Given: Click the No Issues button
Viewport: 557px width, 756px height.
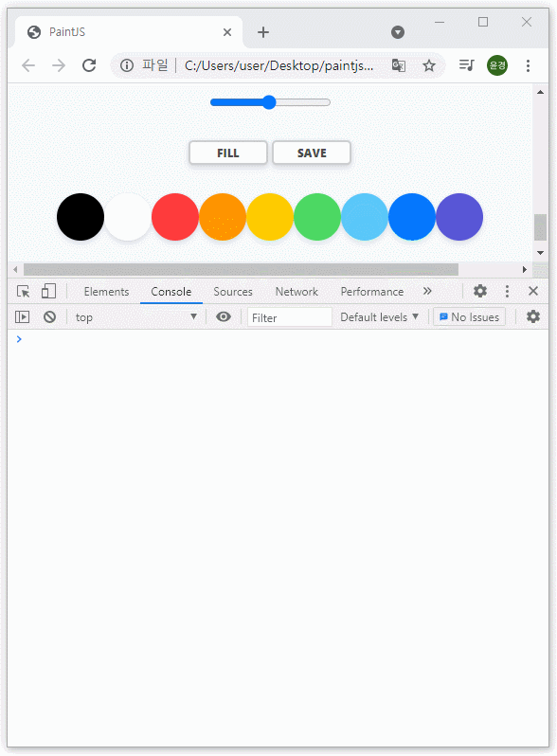Looking at the screenshot, I should click(x=469, y=316).
